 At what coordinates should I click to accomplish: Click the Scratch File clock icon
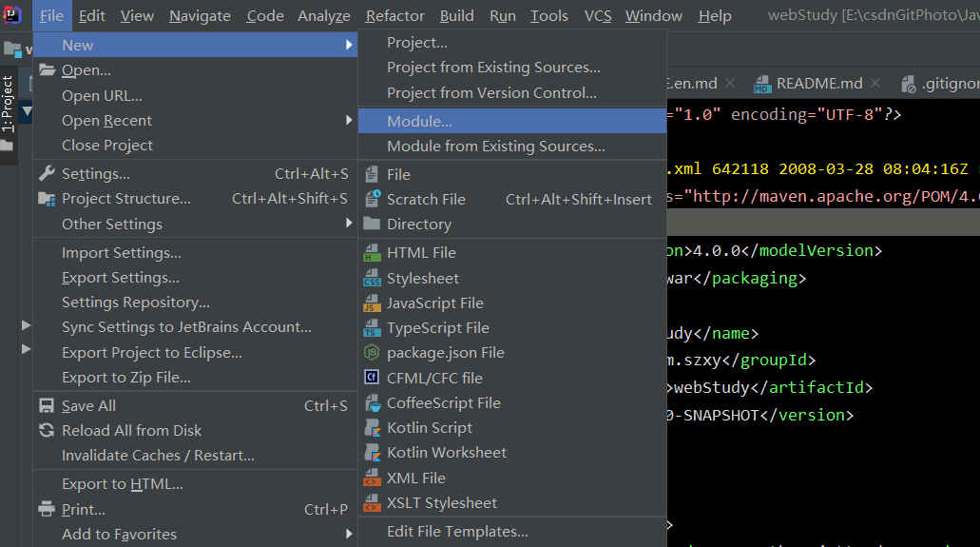pos(373,199)
